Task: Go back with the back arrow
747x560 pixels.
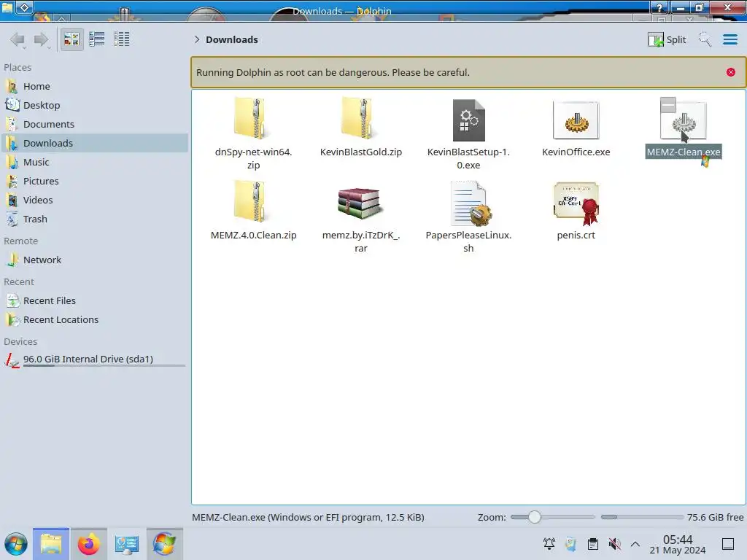Action: click(x=18, y=39)
